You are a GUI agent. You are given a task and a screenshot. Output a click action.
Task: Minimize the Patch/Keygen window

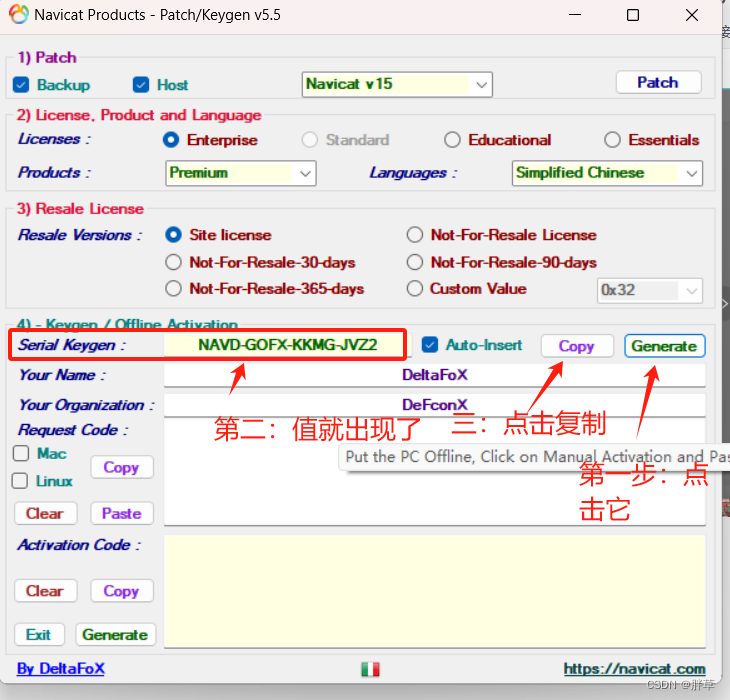click(575, 15)
